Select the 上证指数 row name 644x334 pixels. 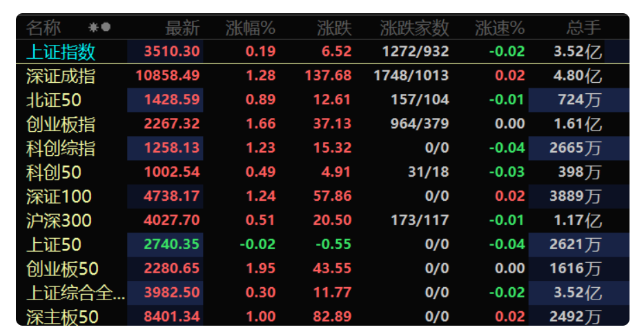click(61, 52)
